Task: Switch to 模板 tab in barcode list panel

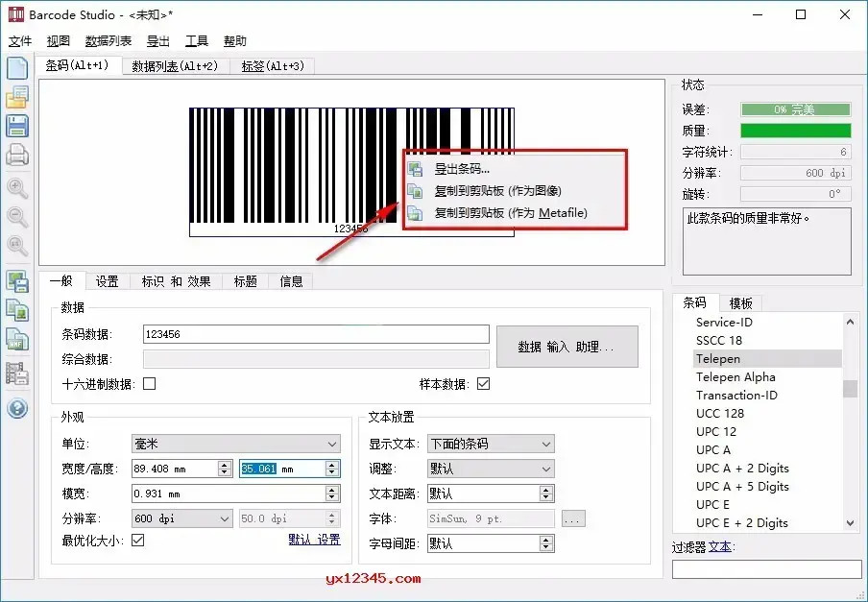Action: coord(740,303)
